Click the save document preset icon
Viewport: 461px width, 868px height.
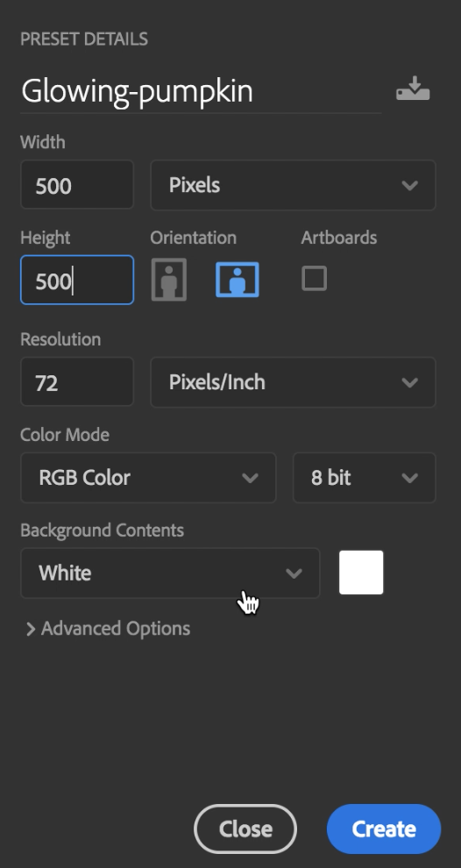413,89
